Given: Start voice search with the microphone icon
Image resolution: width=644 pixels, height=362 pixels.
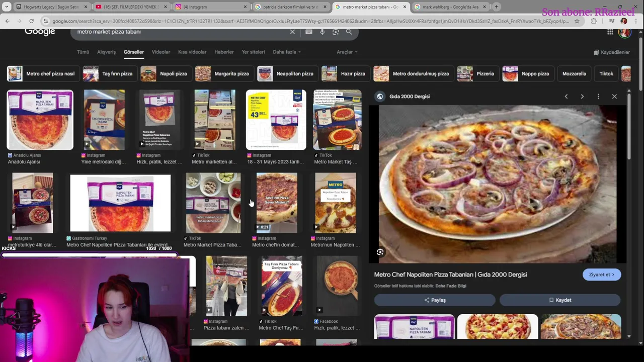Looking at the screenshot, I should (x=322, y=32).
